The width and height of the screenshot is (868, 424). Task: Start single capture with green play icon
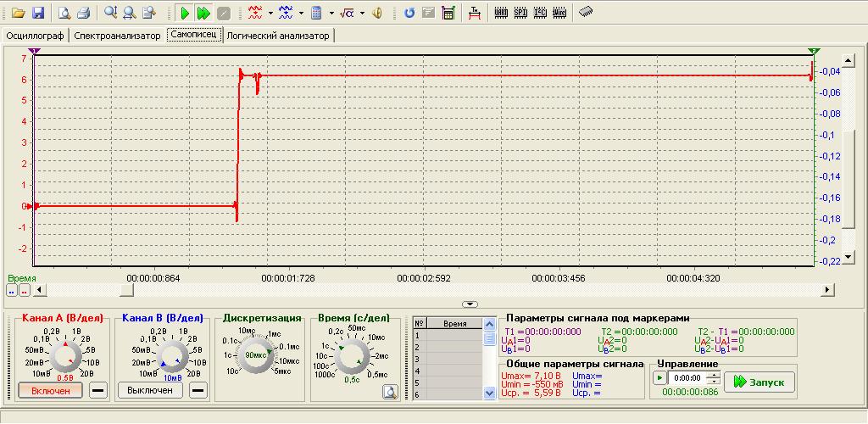185,13
